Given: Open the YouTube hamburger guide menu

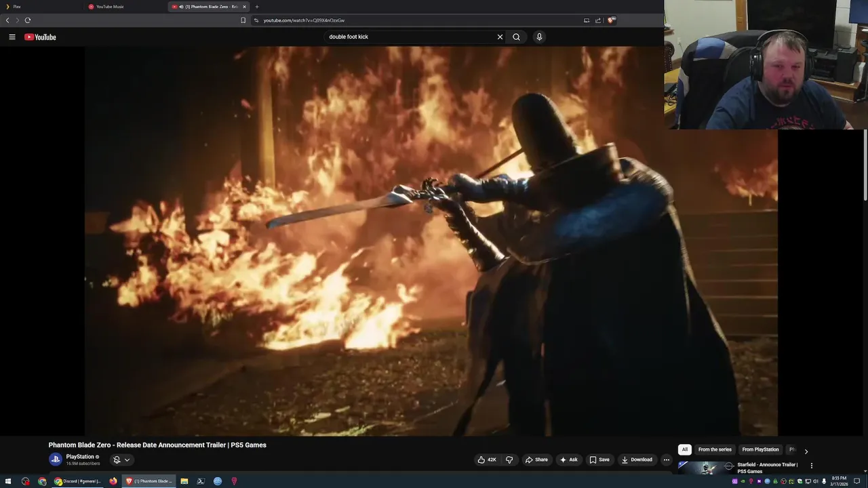Looking at the screenshot, I should [x=12, y=37].
